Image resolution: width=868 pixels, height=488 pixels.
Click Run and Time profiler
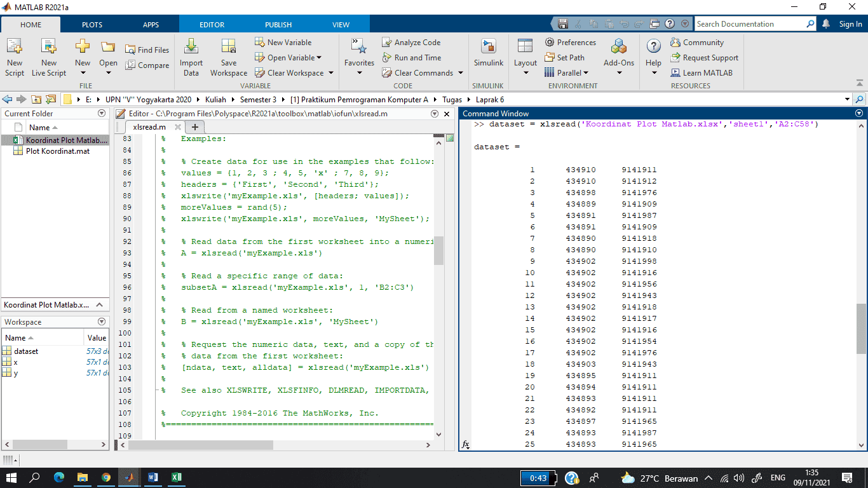411,57
